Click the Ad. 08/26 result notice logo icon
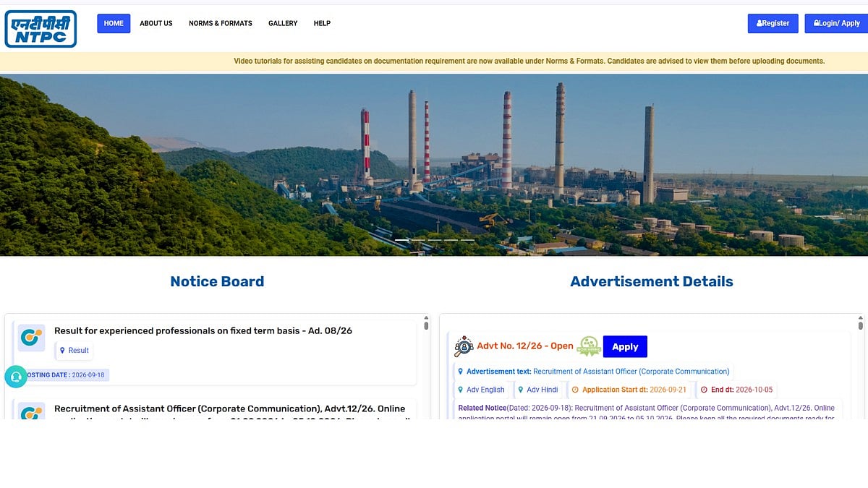 point(31,338)
